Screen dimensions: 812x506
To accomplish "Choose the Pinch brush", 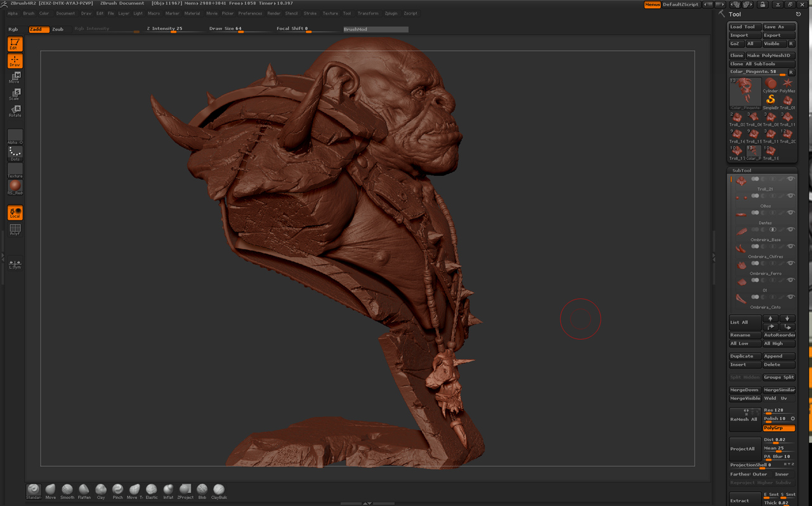I will click(x=117, y=491).
